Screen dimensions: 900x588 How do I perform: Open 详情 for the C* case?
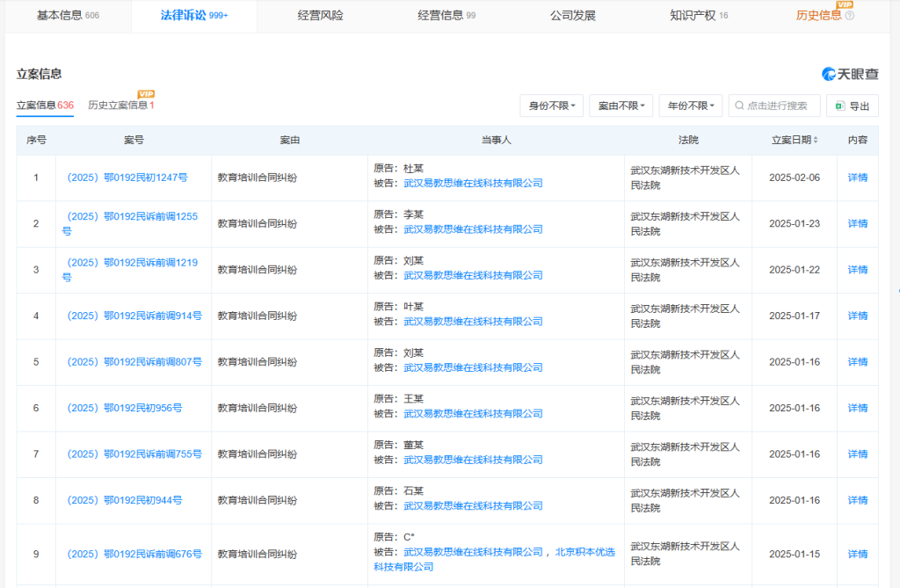click(x=858, y=554)
